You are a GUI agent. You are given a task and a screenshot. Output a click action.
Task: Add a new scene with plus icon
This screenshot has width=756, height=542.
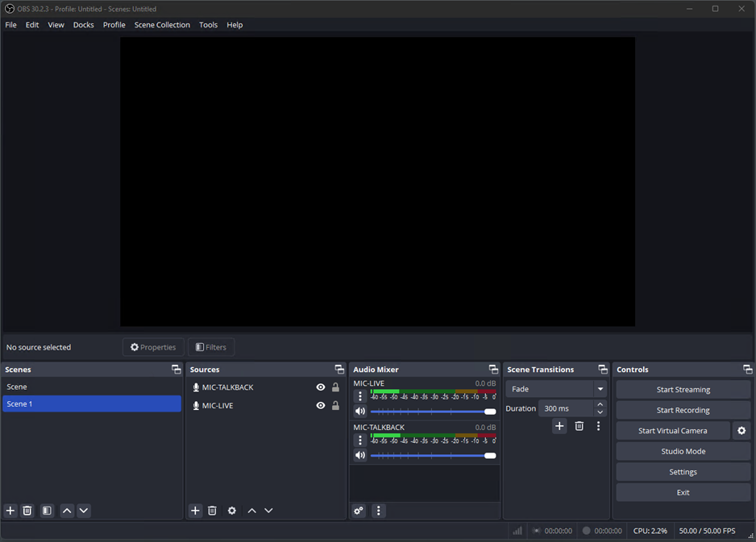tap(10, 511)
